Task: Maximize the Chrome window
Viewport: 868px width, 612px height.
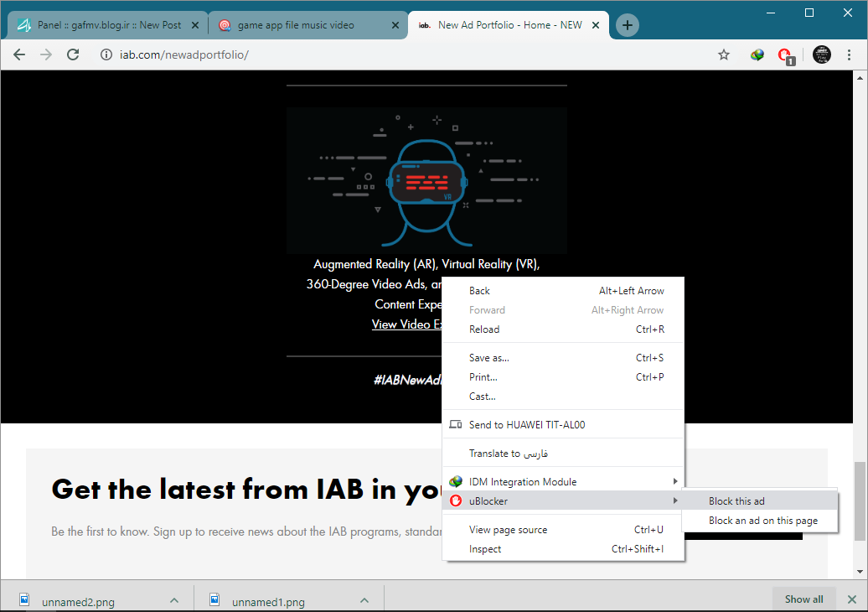Action: [x=809, y=13]
